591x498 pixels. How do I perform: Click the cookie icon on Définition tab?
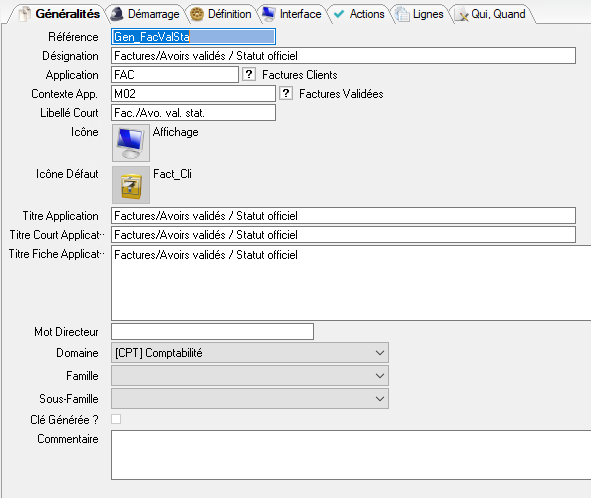coord(197,14)
